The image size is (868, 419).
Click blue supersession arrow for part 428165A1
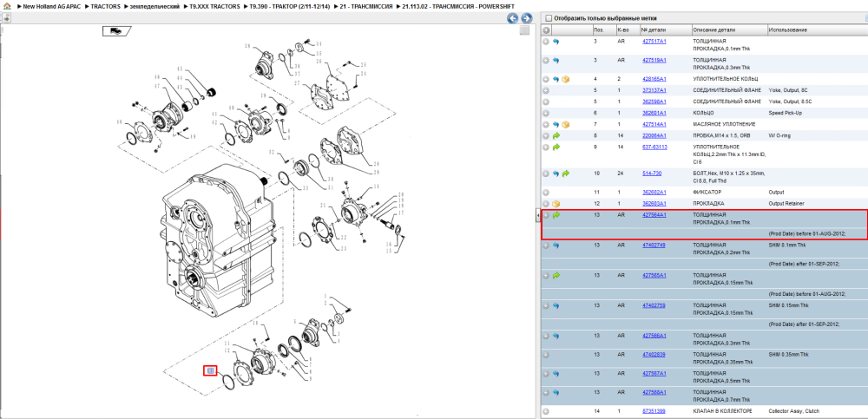[556, 79]
